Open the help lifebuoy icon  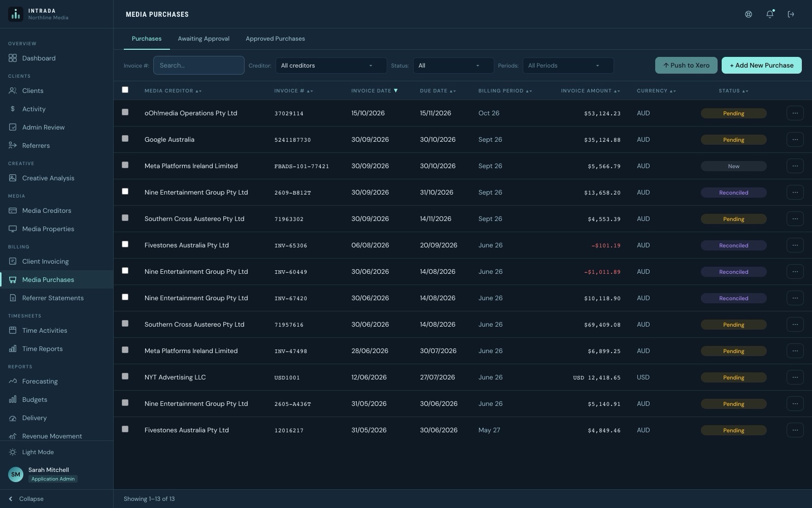point(749,14)
